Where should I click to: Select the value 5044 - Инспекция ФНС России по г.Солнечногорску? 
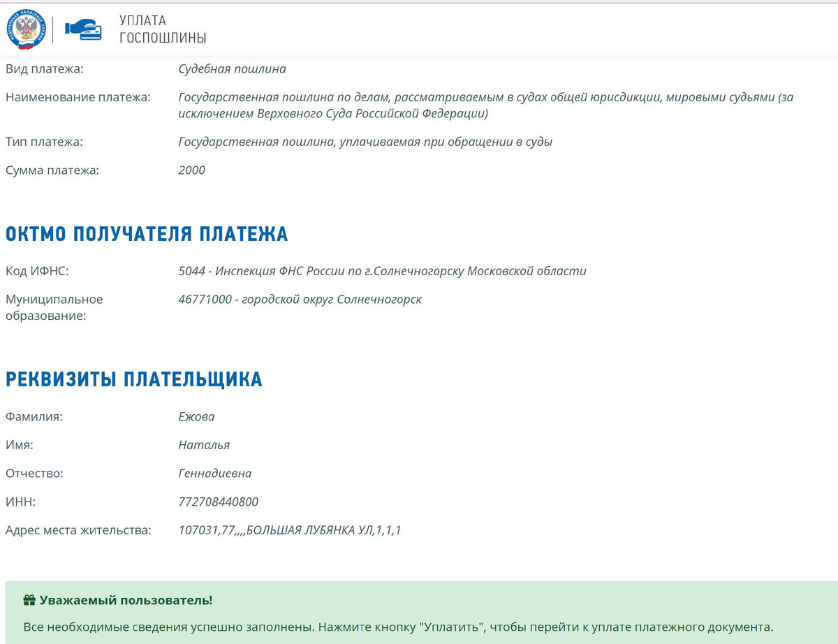[x=382, y=271]
